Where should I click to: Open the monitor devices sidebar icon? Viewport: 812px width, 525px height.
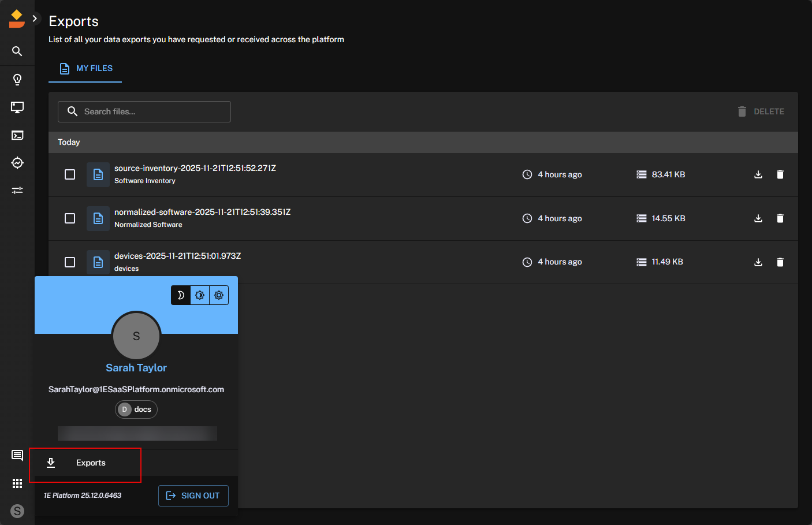pyautogui.click(x=17, y=107)
